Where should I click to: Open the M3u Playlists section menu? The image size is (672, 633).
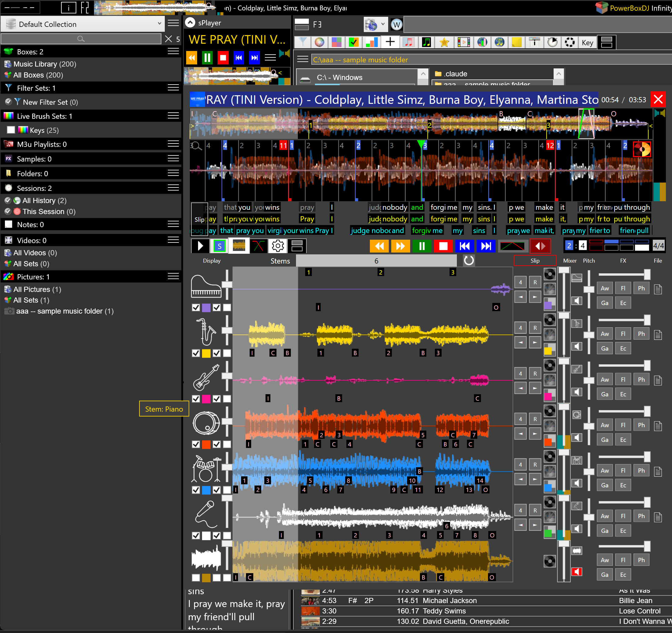point(173,144)
